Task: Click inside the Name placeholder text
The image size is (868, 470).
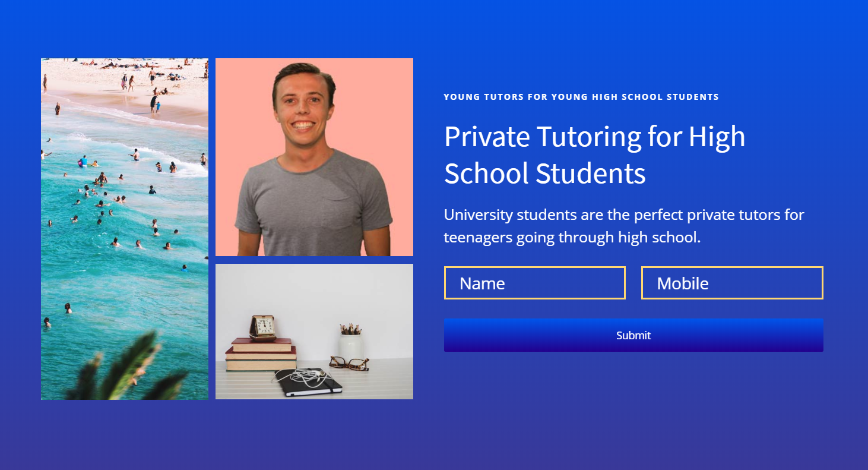Action: point(482,283)
